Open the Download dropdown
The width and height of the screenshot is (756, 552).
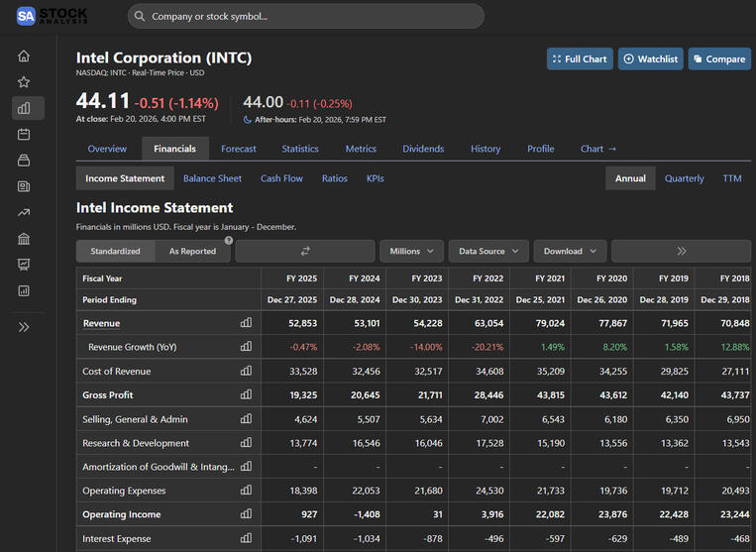(x=570, y=251)
